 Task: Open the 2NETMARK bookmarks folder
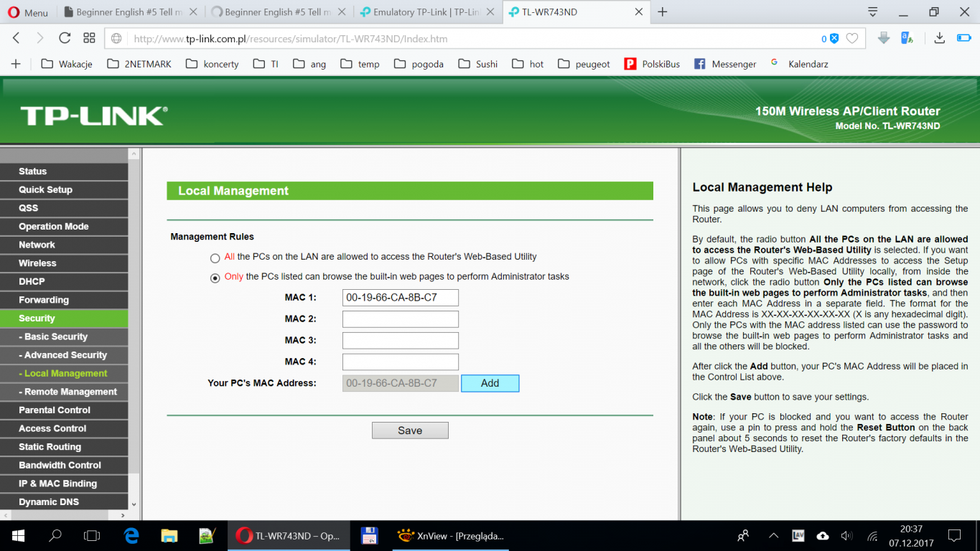(x=139, y=64)
